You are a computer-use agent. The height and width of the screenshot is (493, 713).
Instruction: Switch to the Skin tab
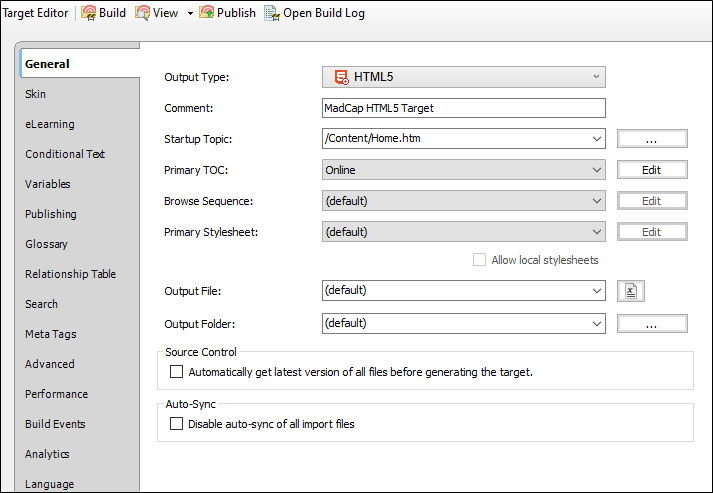click(35, 94)
